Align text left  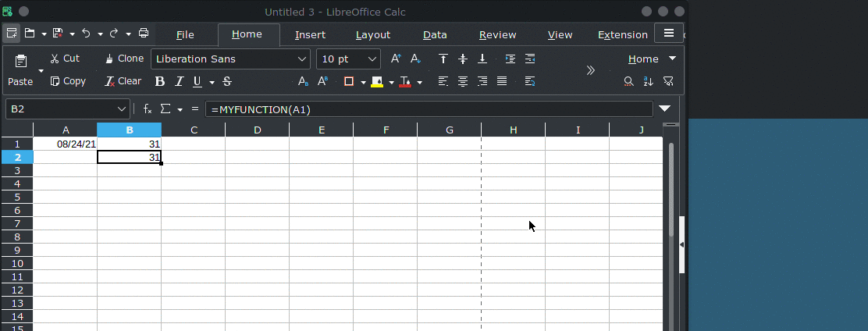pos(443,81)
